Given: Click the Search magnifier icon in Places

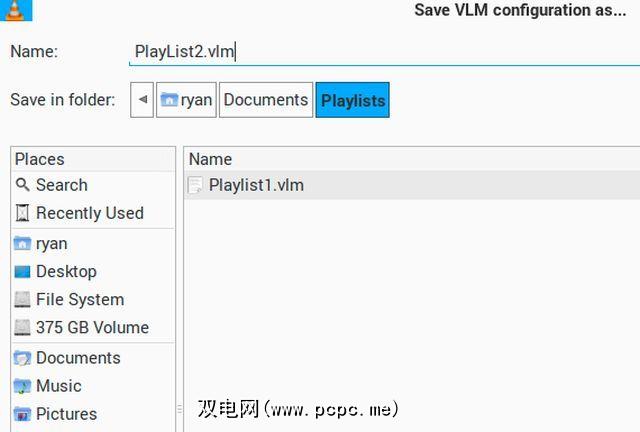Looking at the screenshot, I should (23, 185).
